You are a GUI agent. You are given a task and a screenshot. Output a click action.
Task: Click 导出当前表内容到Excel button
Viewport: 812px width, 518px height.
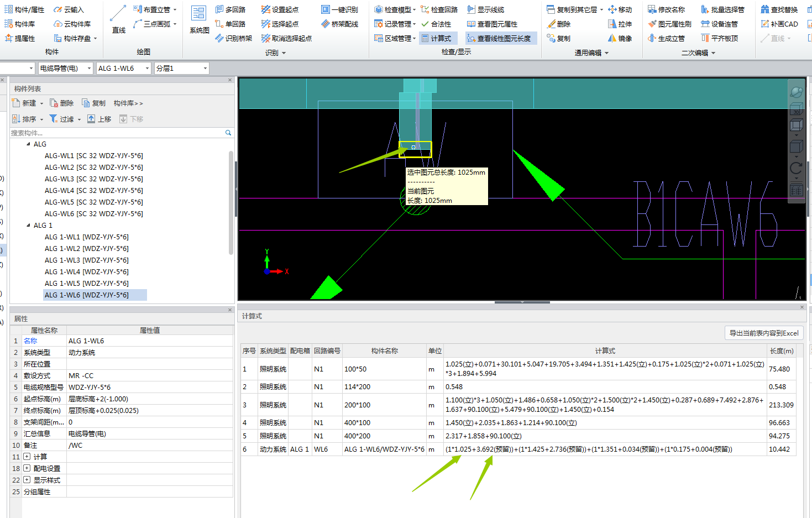pos(763,333)
